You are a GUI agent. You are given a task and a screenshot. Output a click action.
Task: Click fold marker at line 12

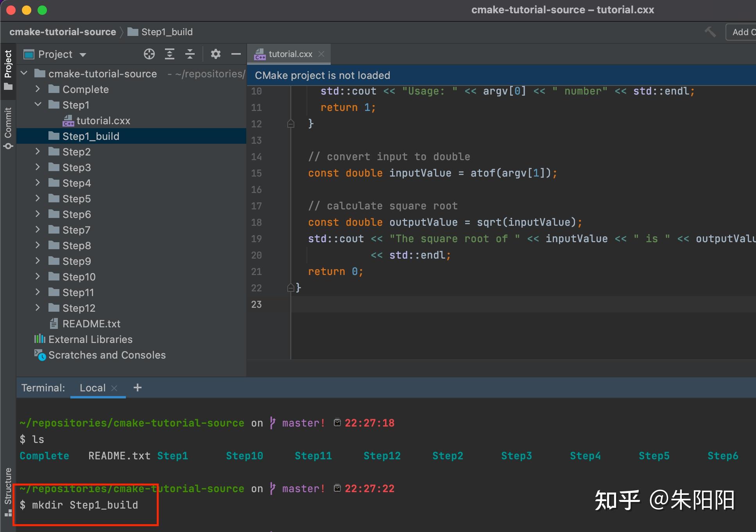click(x=290, y=124)
